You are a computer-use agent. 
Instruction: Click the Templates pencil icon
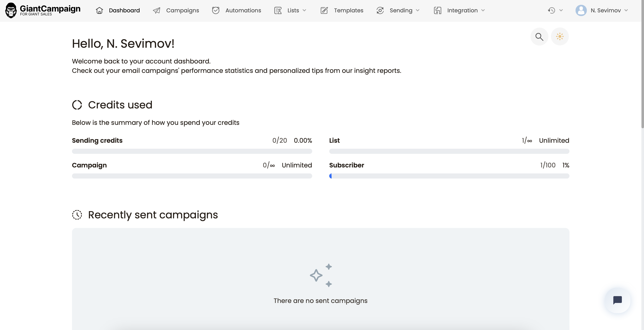pos(324,10)
